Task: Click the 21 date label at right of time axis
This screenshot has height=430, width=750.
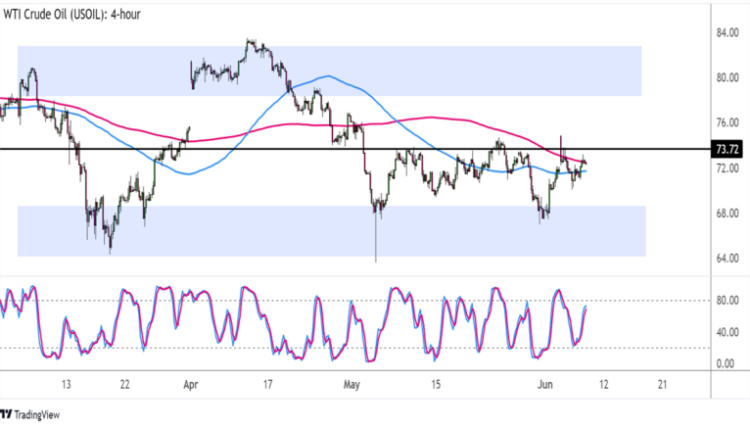Action: [663, 383]
